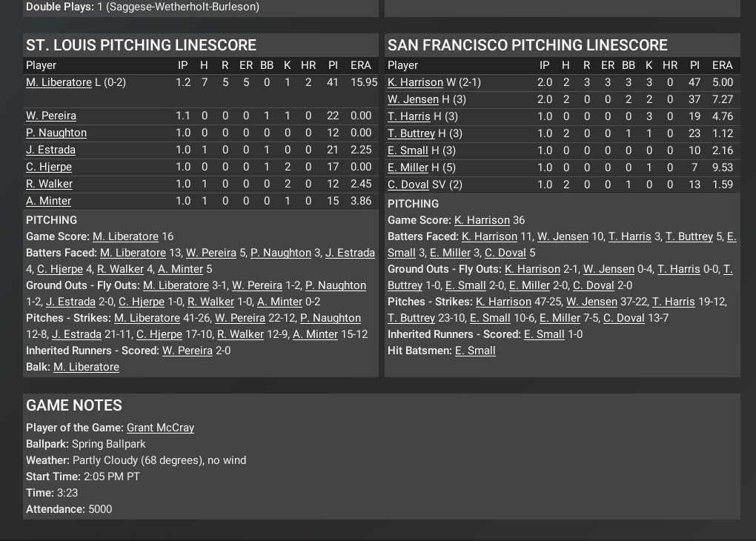Click W. Jensen in the San Francisco linescore
Screen dimensions: 756x541
click(413, 99)
